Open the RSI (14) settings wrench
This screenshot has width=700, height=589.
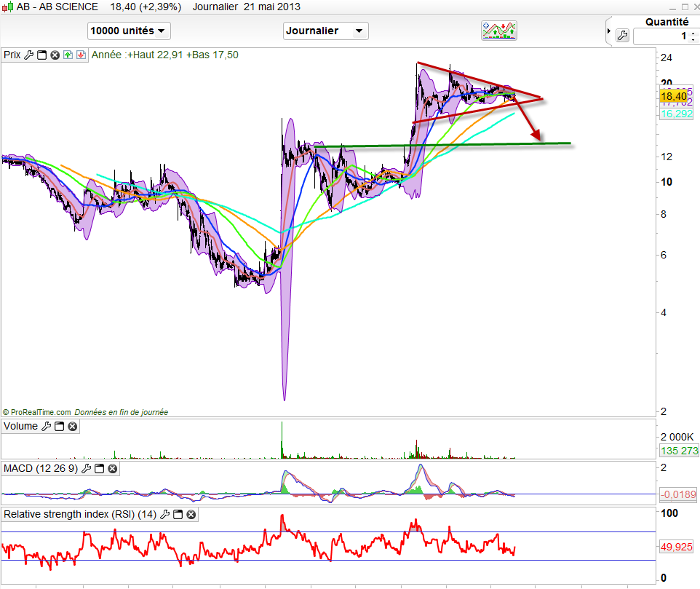click(165, 515)
